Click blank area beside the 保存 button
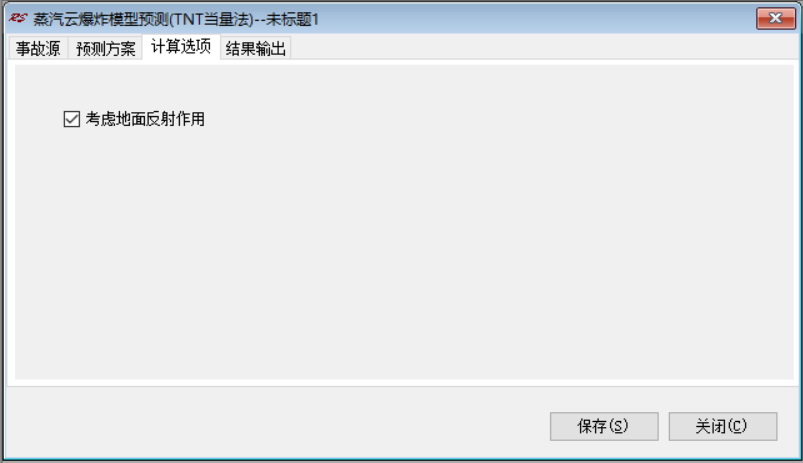The height and width of the screenshot is (463, 803). (x=277, y=423)
